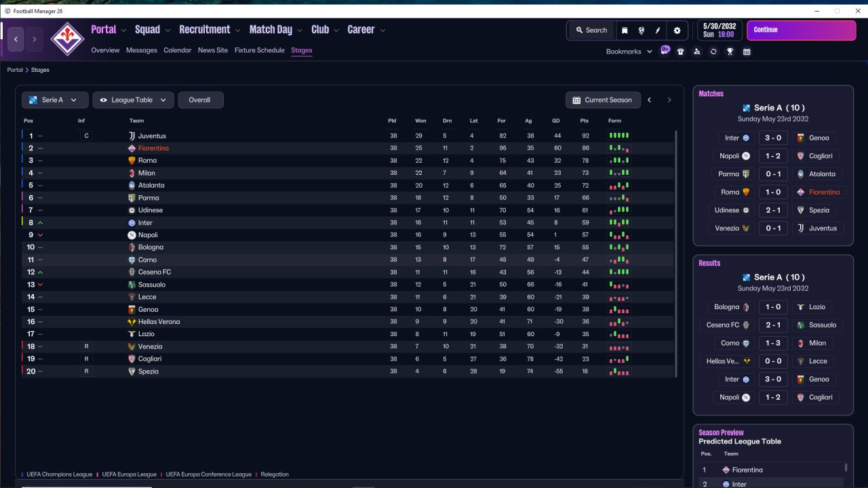
Task: Go forward with the right arrow button
Action: 34,39
